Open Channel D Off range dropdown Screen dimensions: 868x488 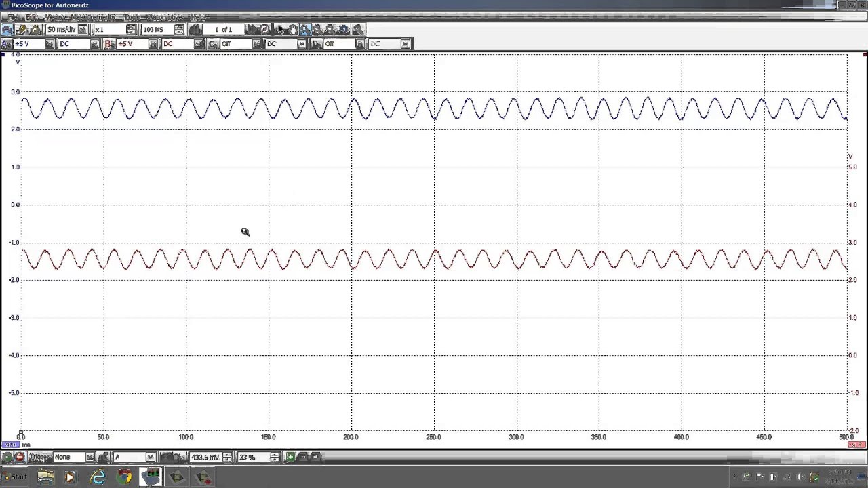point(360,44)
